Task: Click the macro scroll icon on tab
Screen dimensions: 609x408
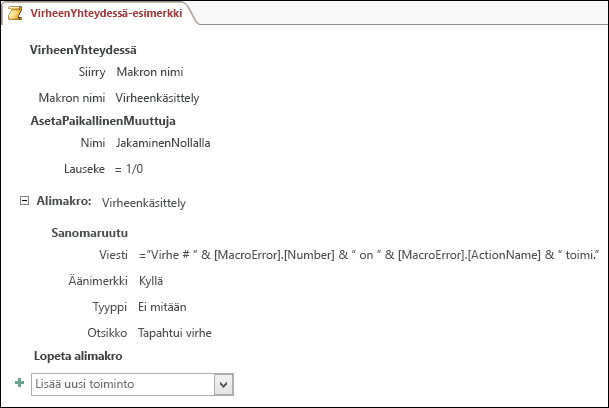Action: coord(15,13)
